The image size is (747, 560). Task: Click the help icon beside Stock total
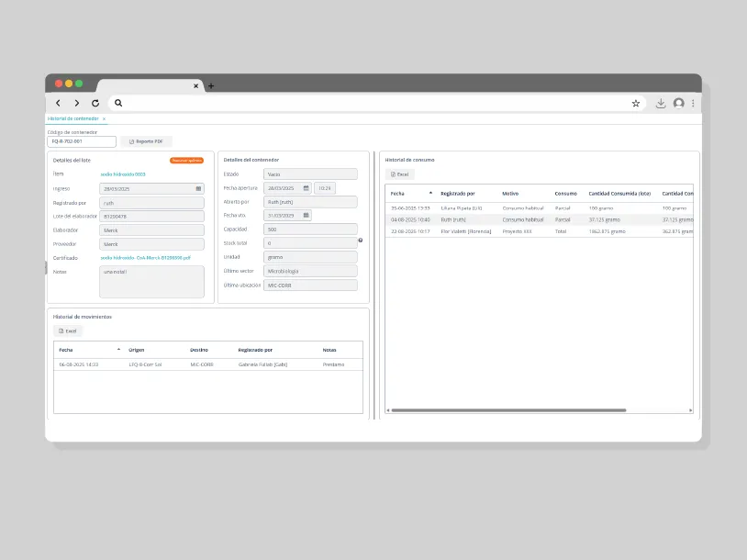pyautogui.click(x=360, y=241)
